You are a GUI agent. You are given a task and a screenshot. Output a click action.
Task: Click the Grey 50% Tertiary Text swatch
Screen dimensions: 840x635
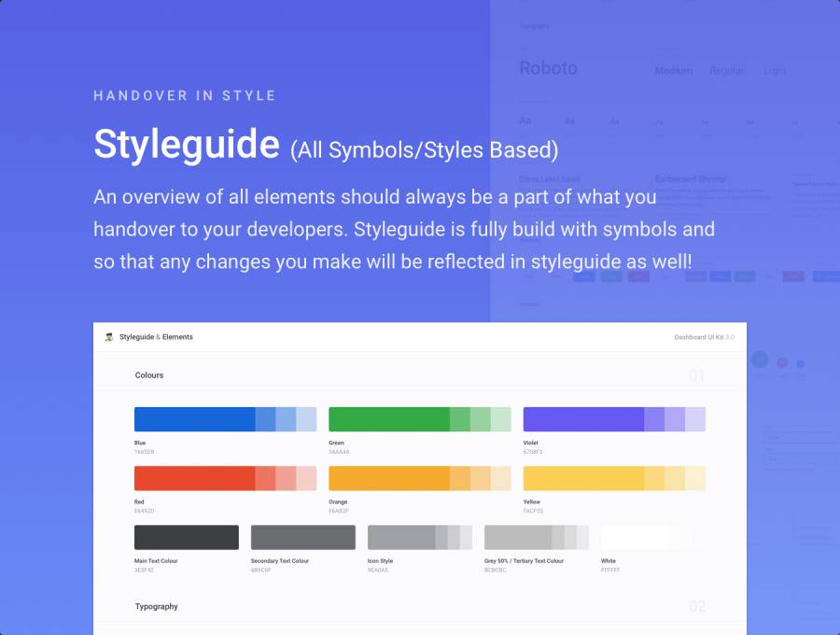[517, 537]
